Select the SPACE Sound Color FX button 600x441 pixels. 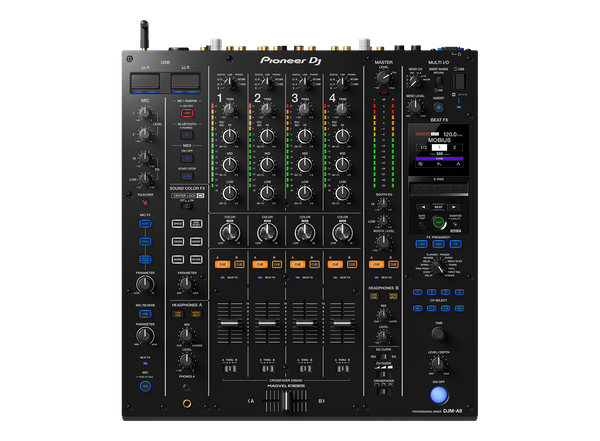pyautogui.click(x=178, y=224)
